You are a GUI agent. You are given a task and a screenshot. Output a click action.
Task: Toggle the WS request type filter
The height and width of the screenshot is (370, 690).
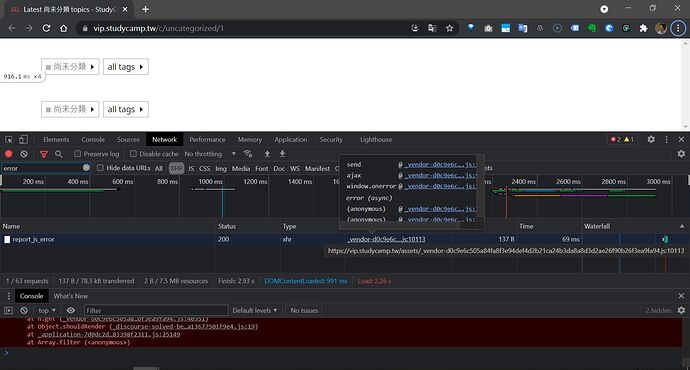(x=295, y=168)
